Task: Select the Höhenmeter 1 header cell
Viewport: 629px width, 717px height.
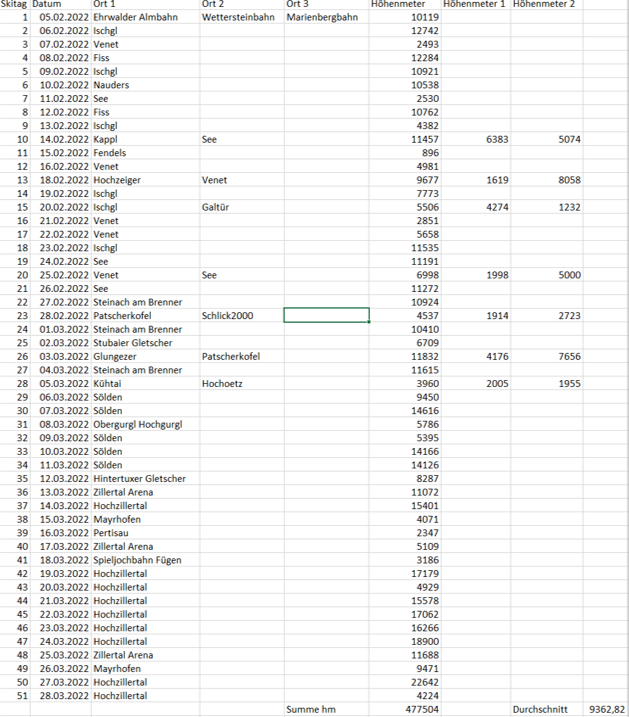Action: [x=474, y=5]
